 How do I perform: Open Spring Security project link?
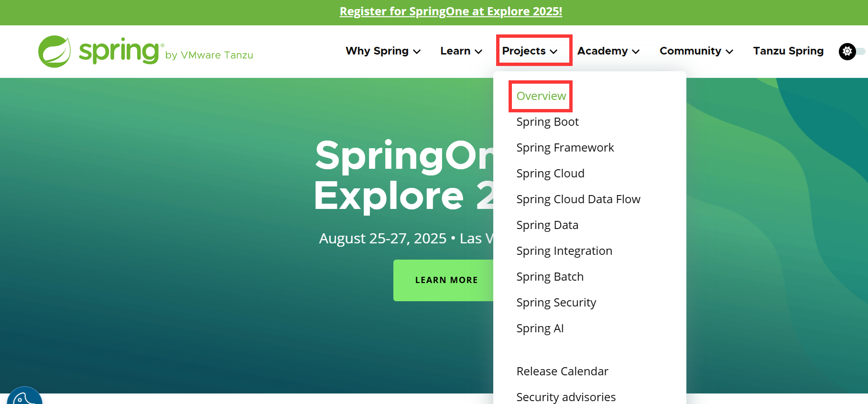click(x=556, y=303)
